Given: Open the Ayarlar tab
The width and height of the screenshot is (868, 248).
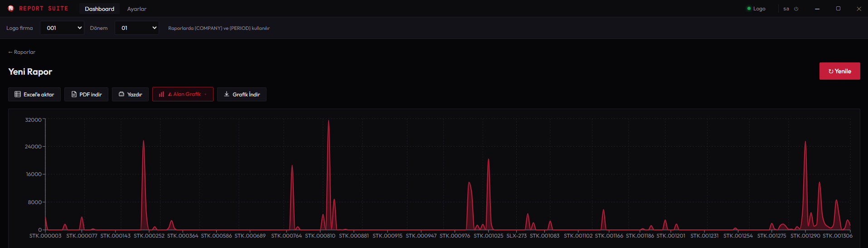Looking at the screenshot, I should point(136,9).
